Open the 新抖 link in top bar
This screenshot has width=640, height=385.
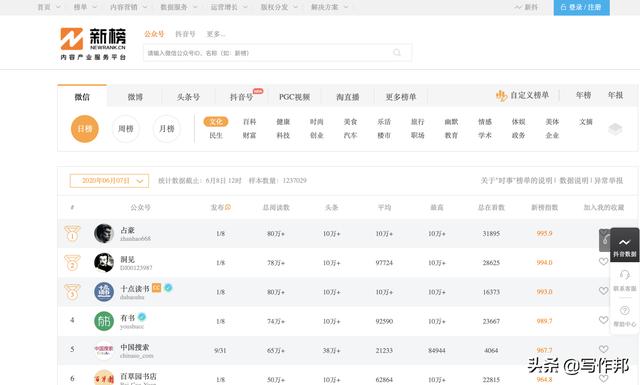click(526, 7)
